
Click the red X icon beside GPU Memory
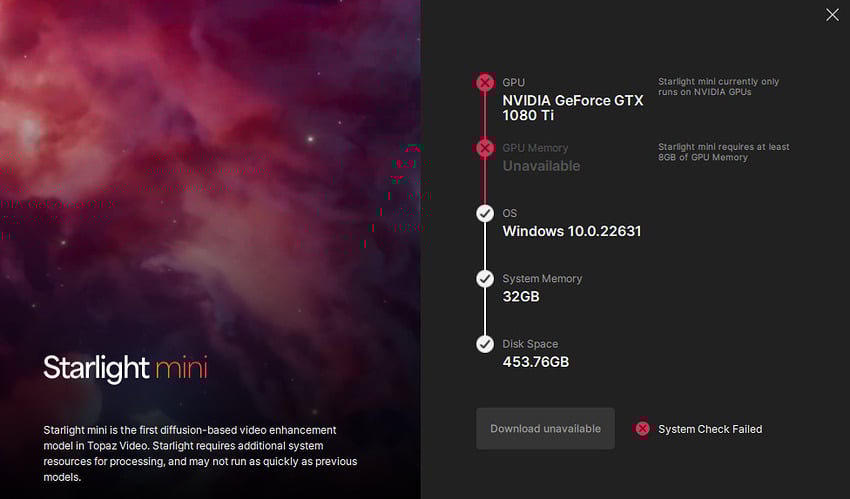[485, 148]
